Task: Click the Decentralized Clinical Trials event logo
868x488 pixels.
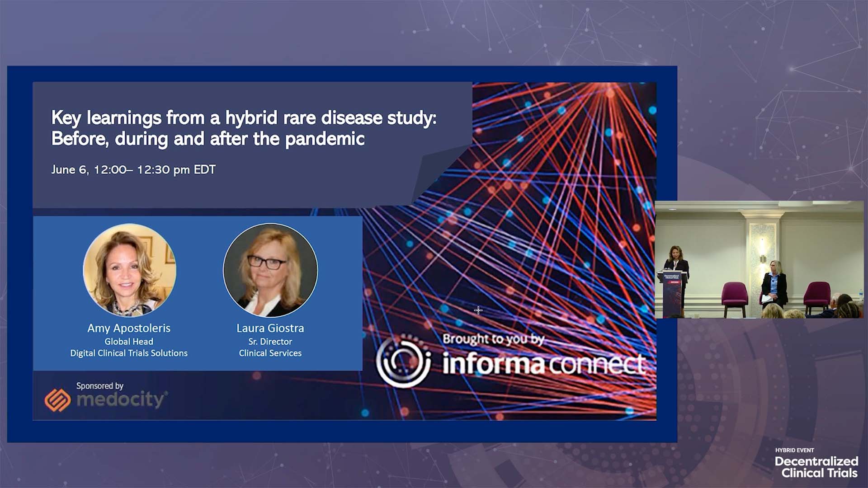Action: [x=816, y=467]
